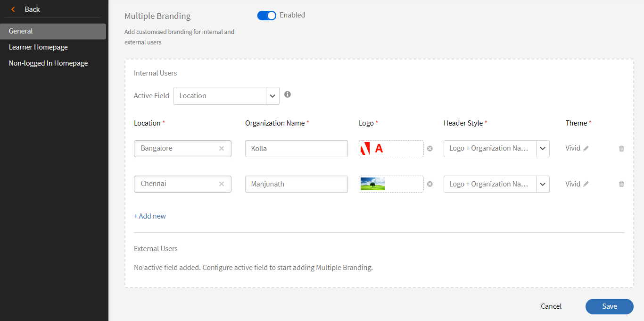Expand Header Style dropdown for Manjunath row
644x321 pixels.
pos(543,184)
